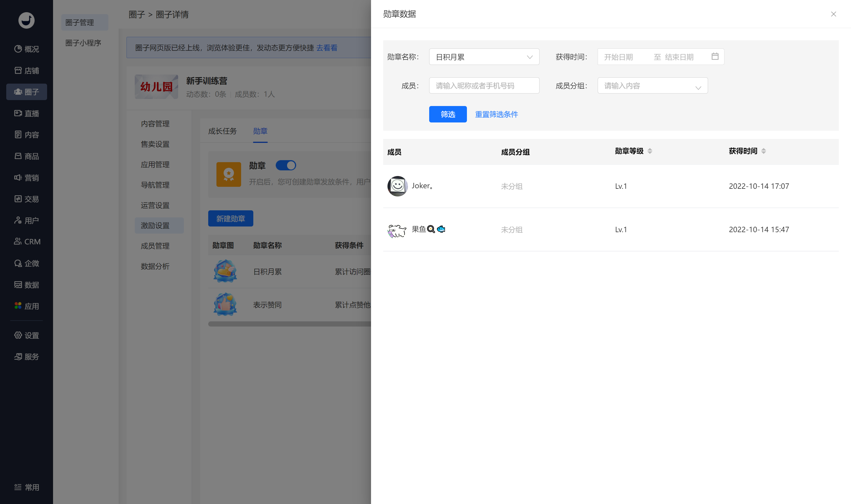The height and width of the screenshot is (504, 851).
Task: Sort by 获得时间 column arrows
Action: pos(763,151)
